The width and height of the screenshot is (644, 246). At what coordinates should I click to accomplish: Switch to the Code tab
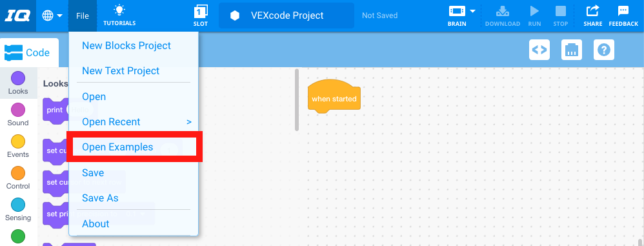29,52
